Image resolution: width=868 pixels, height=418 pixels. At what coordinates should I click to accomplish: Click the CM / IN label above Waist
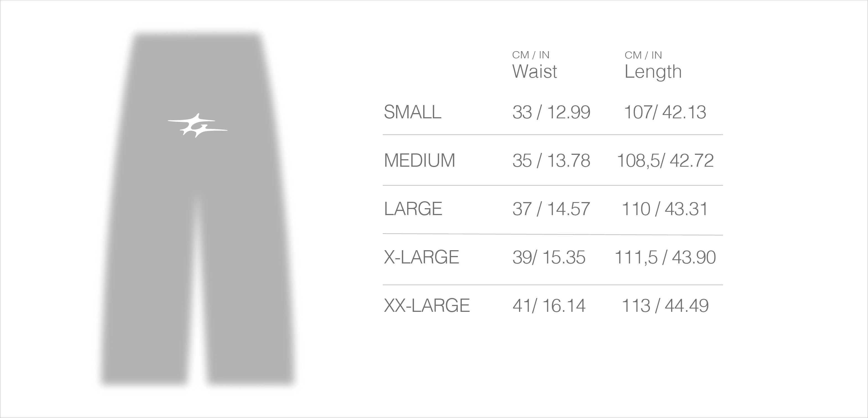point(531,55)
